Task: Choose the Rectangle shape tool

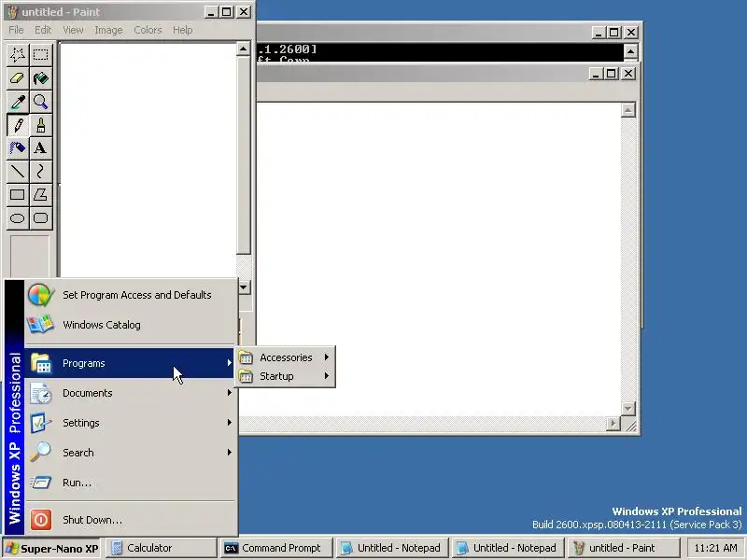Action: tap(18, 195)
